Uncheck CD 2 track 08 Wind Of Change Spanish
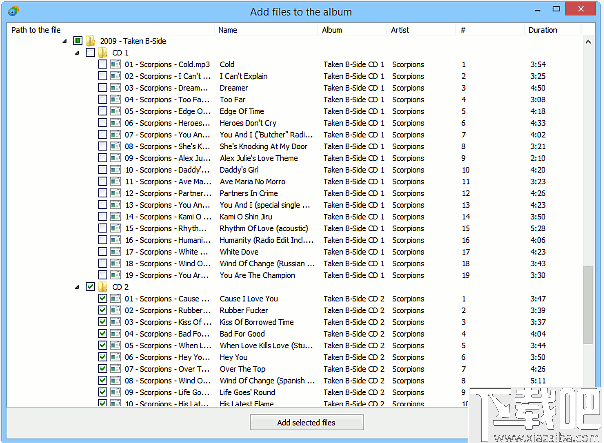 tap(102, 380)
